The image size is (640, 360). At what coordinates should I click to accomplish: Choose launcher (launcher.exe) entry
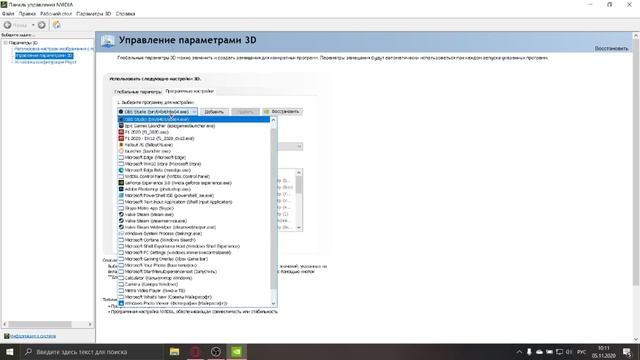point(194,151)
